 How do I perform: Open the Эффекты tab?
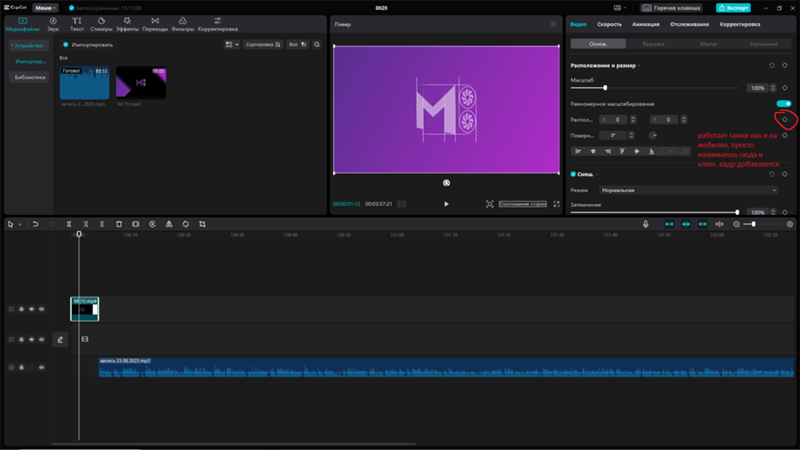[x=127, y=24]
